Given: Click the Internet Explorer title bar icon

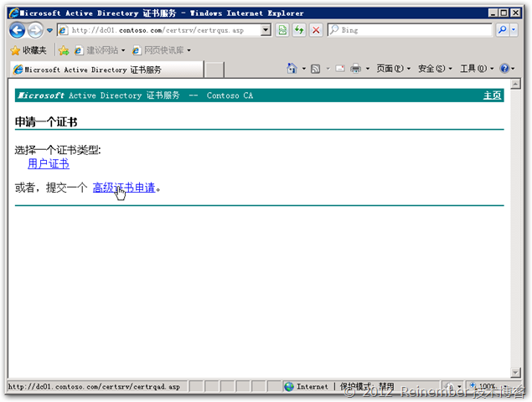Looking at the screenshot, I should [x=14, y=13].
